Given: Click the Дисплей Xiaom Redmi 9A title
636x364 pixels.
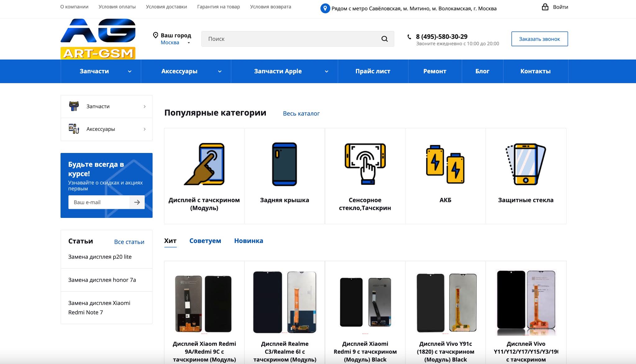Looking at the screenshot, I should coord(204,352).
